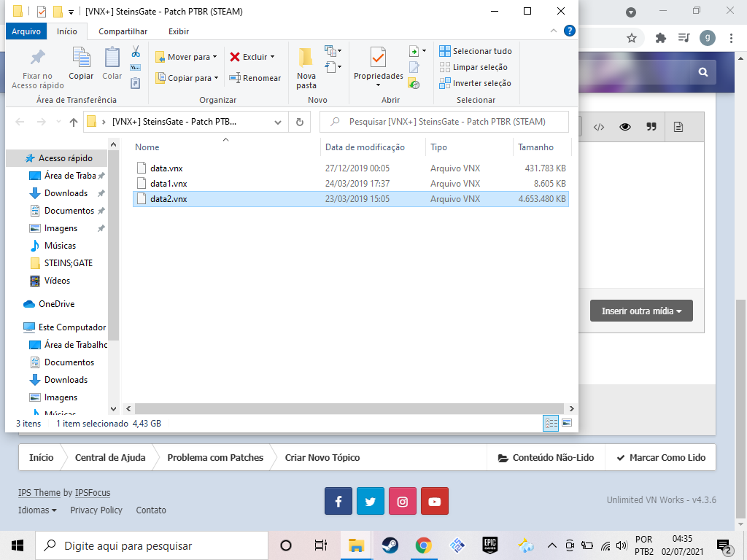
Task: Click Selecionar tudo
Action: point(476,51)
